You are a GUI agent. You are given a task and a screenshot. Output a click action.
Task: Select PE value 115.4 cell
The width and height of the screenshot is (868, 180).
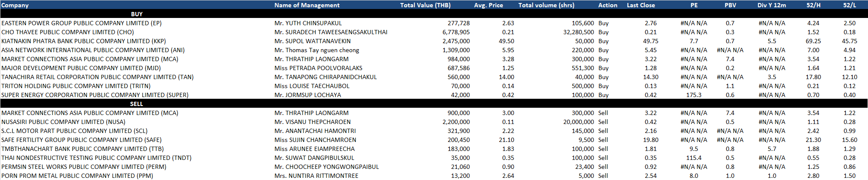coord(694,158)
